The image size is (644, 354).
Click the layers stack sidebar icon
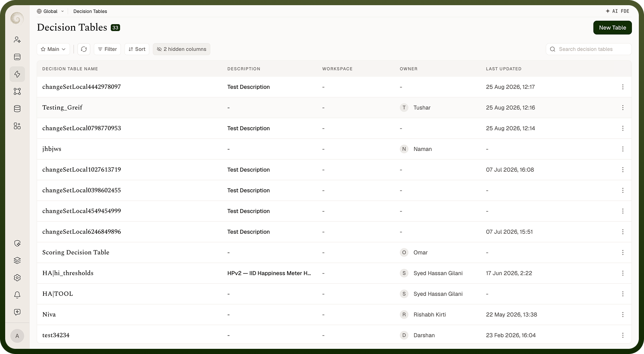pos(17,260)
